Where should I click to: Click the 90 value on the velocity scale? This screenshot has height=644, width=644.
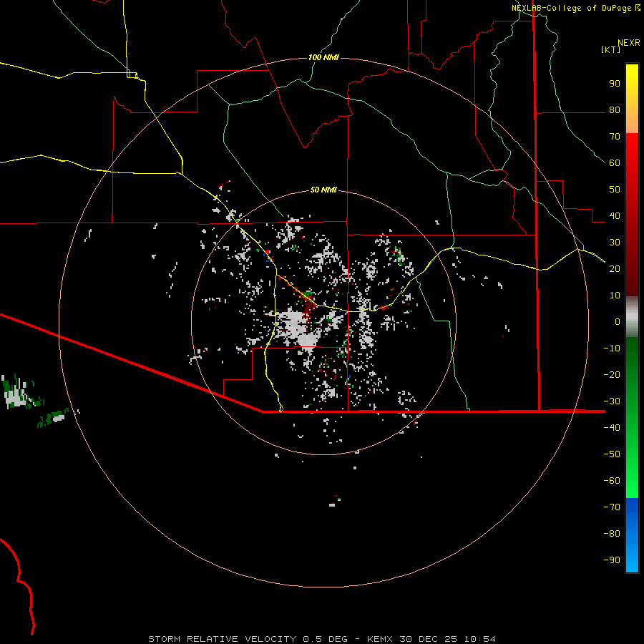click(x=615, y=84)
